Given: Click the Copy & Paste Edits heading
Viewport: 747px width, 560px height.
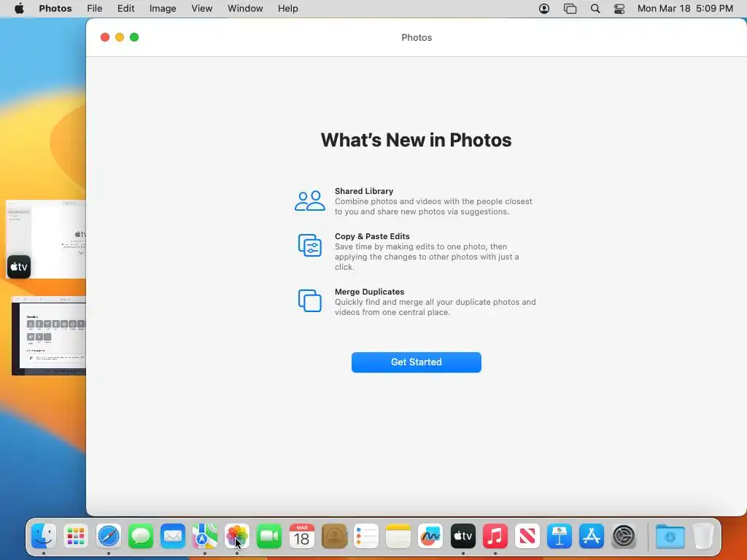Looking at the screenshot, I should pyautogui.click(x=372, y=236).
